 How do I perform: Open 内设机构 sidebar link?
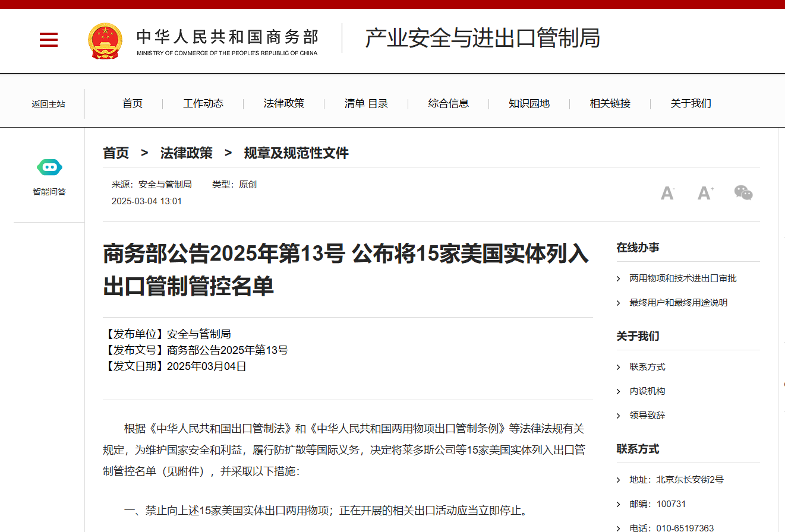647,391
